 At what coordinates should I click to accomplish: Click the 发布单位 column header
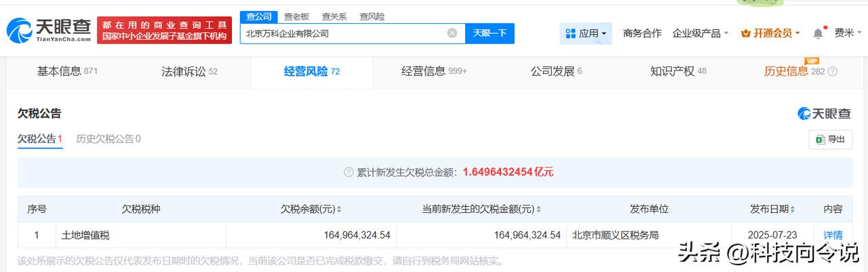(x=649, y=209)
